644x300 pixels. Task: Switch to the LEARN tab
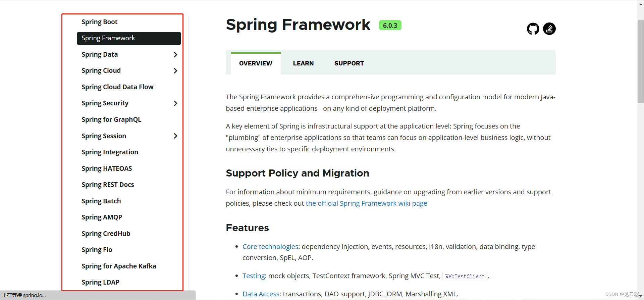(x=303, y=63)
